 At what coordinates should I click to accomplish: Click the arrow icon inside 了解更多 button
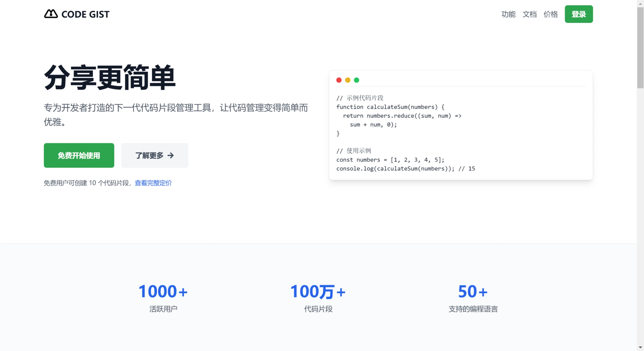pos(171,155)
